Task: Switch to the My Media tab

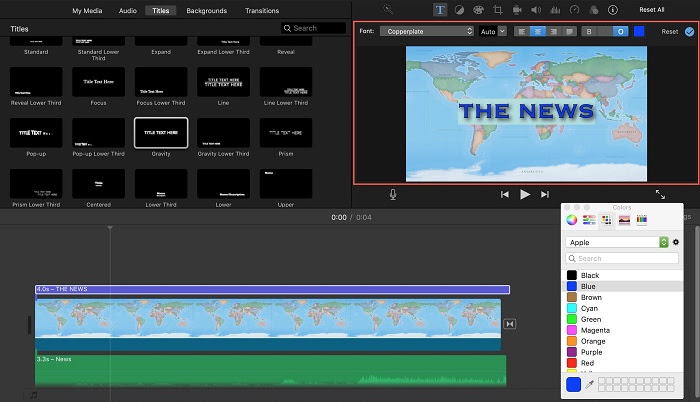Action: point(87,11)
